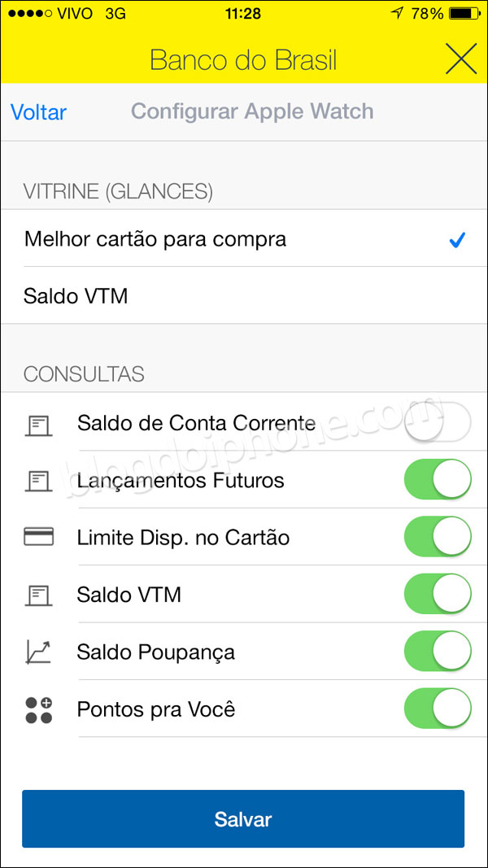Choose Saldo VTM as the Vitrine glance
488x868 pixels.
(244, 295)
